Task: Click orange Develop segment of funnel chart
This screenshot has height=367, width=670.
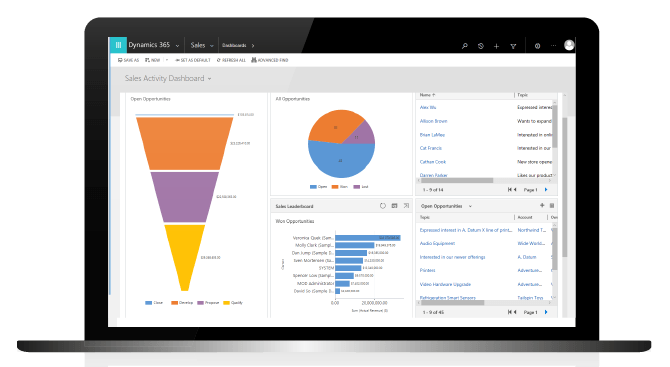Action: tap(185, 144)
